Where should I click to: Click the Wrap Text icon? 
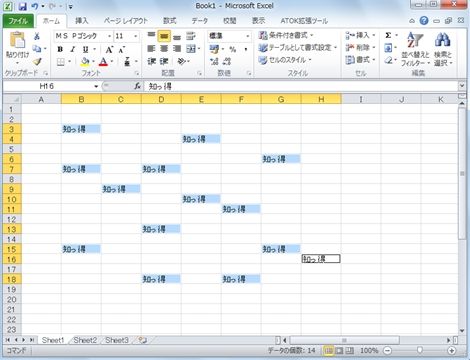coord(191,36)
